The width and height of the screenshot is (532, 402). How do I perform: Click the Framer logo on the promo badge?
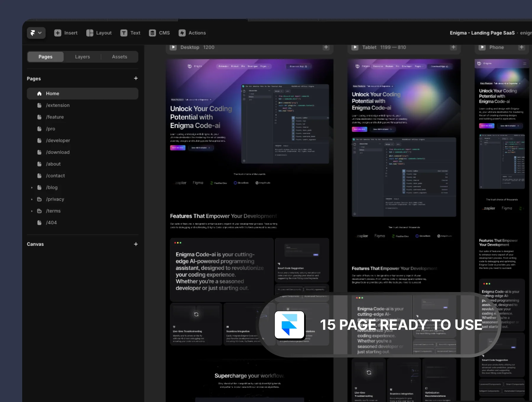[290, 325]
